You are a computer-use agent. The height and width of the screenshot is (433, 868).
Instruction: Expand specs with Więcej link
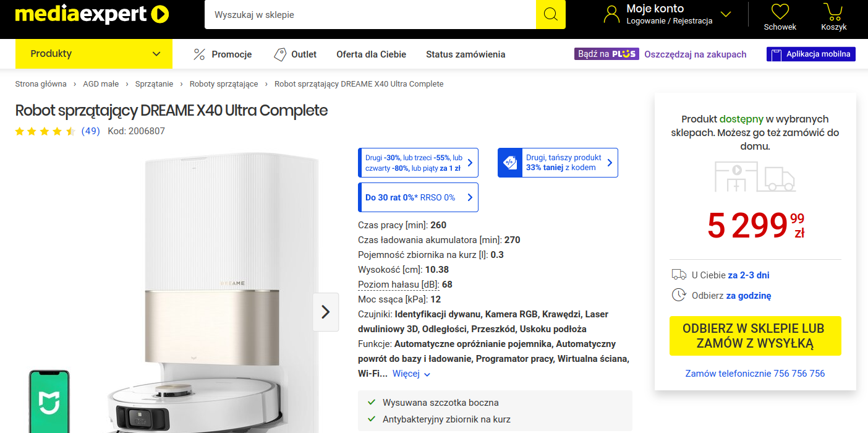click(412, 374)
